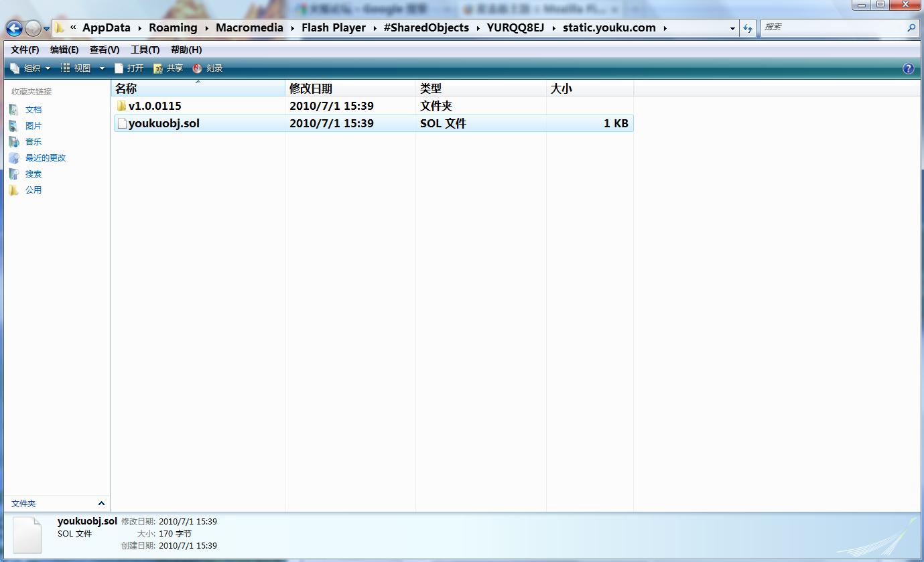Select the v1.0.0115 folder
This screenshot has width=924, height=562.
[155, 106]
